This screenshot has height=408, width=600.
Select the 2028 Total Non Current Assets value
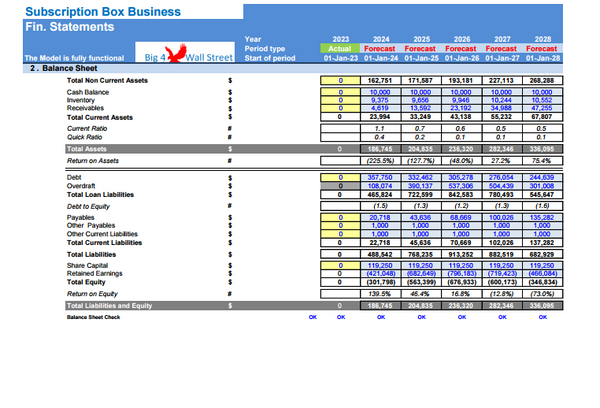(539, 80)
